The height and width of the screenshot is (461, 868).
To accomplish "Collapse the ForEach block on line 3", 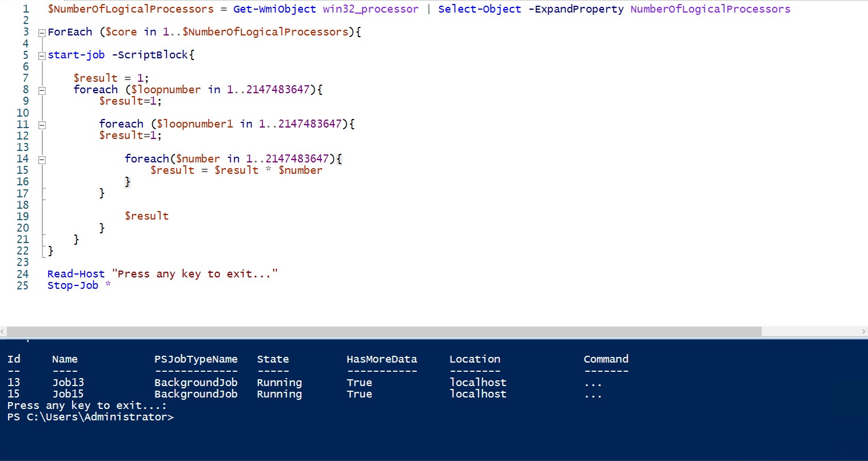I will (42, 33).
